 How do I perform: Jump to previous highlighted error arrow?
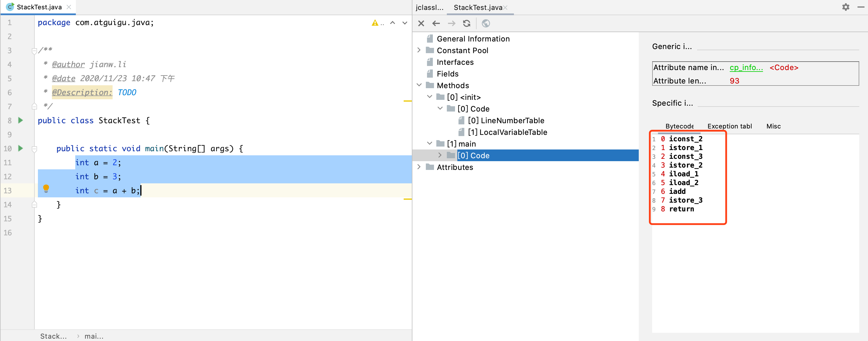coord(393,23)
